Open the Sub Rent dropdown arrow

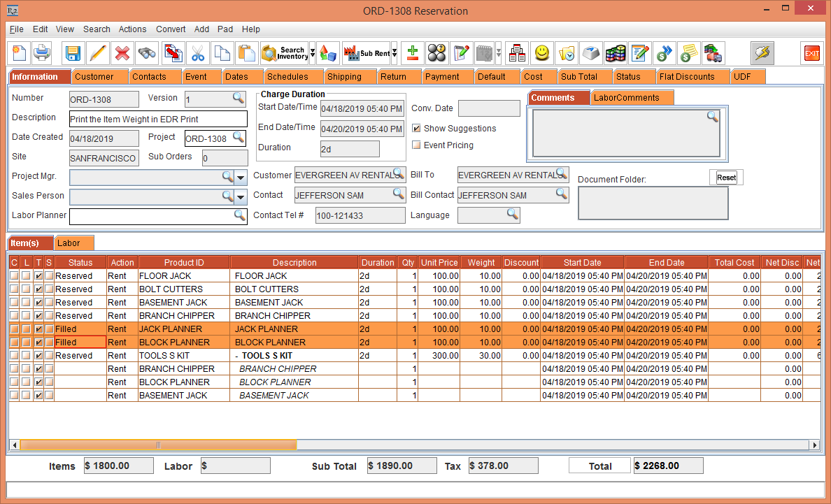(x=395, y=53)
